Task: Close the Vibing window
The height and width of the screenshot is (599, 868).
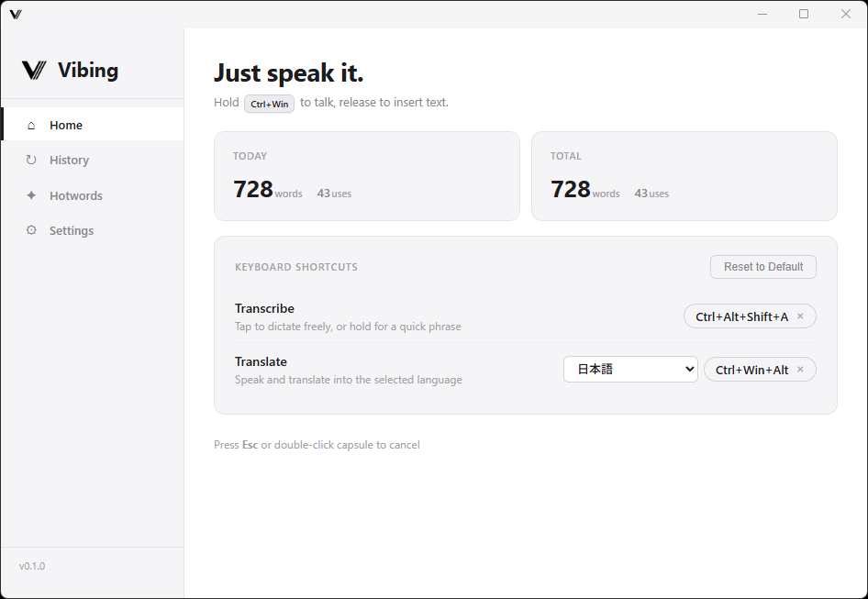Action: point(846,14)
